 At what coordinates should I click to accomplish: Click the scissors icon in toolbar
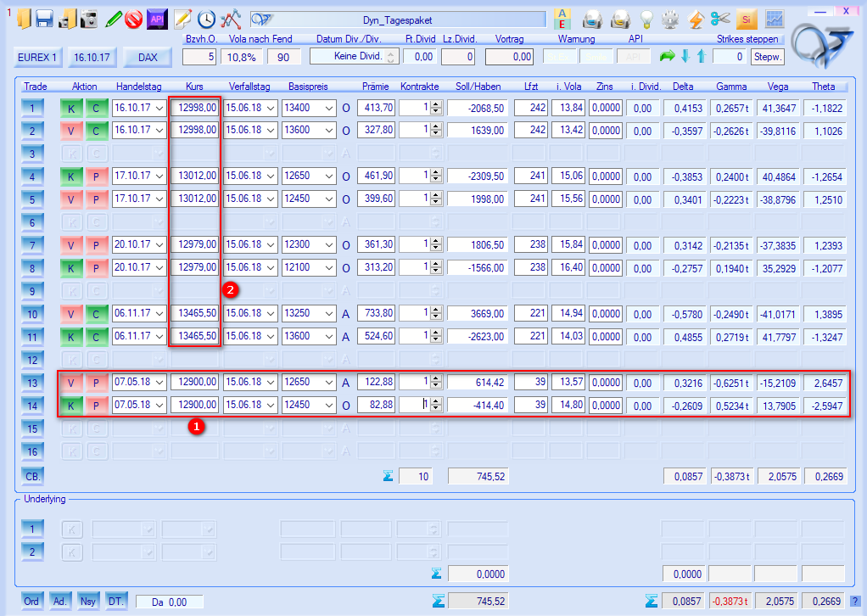click(720, 19)
